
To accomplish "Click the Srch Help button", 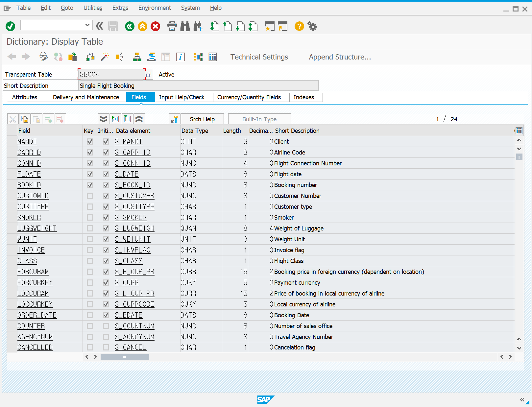I will 202,119.
